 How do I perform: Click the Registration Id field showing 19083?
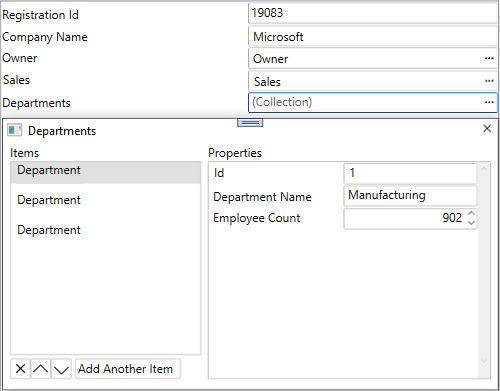click(373, 13)
